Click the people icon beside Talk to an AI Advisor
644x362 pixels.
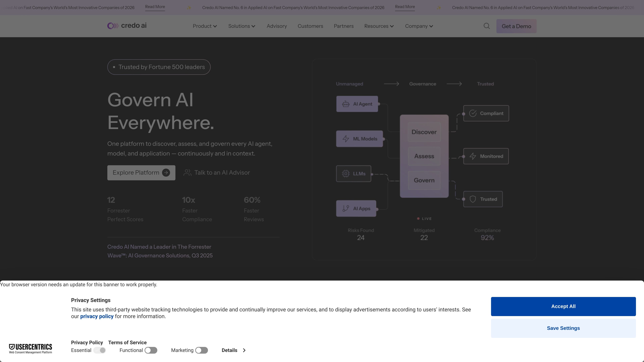(187, 173)
